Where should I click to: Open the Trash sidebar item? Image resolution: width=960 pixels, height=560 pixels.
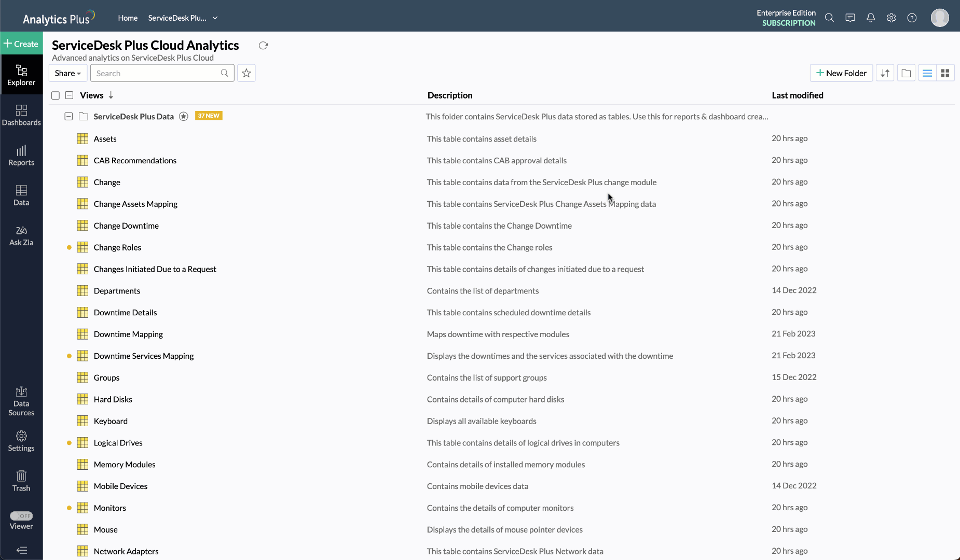(x=21, y=481)
